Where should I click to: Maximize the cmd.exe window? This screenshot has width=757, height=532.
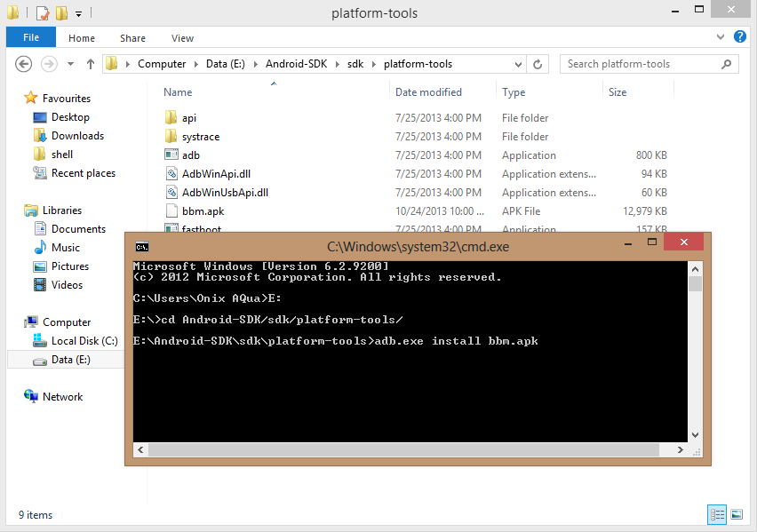(x=652, y=242)
